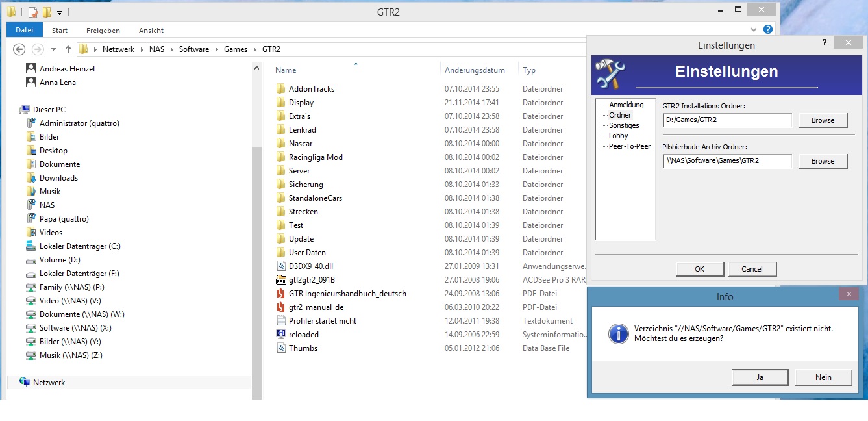The width and height of the screenshot is (868, 421).
Task: Open the Ansicht ribbon tab
Action: pos(151,31)
